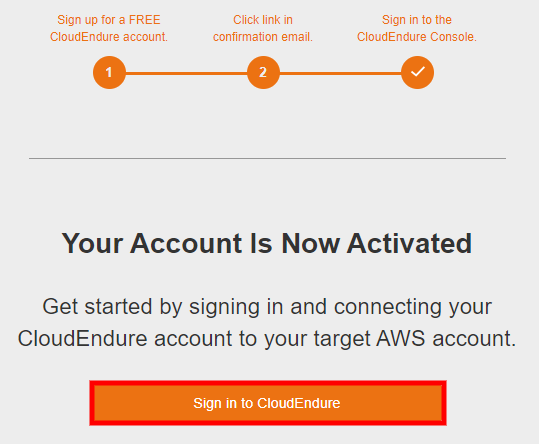Screen dimensions: 539x444
Task: Click 'Sign in to the CloudEndure Console.' label
Action: click(x=417, y=28)
